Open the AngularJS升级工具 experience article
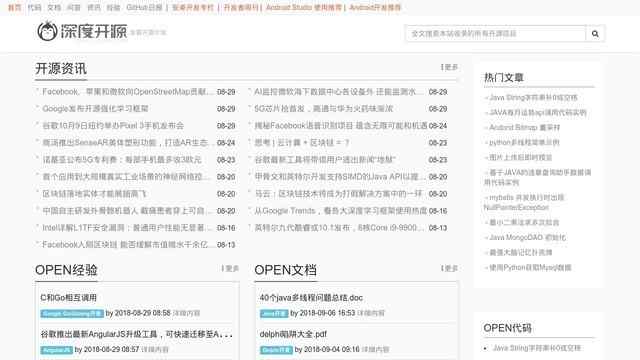The image size is (640, 360). pyautogui.click(x=137, y=334)
